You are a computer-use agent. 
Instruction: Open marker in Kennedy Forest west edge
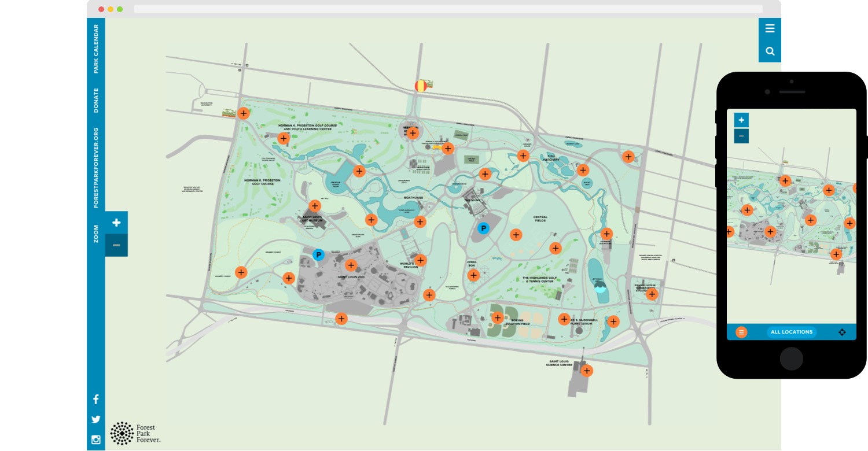pos(241,272)
